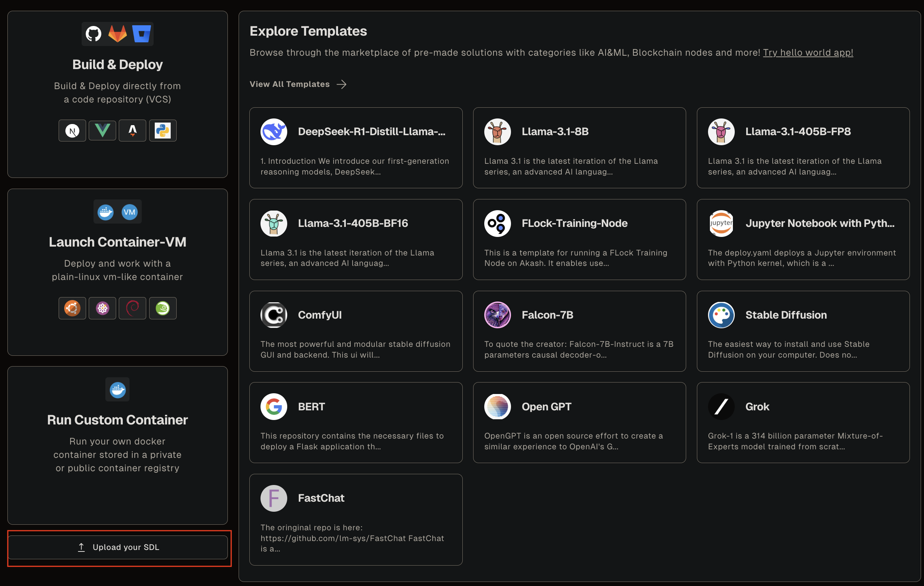Click the Jupyter logo thumbnail
Screen dimensions: 924x586
click(x=721, y=223)
